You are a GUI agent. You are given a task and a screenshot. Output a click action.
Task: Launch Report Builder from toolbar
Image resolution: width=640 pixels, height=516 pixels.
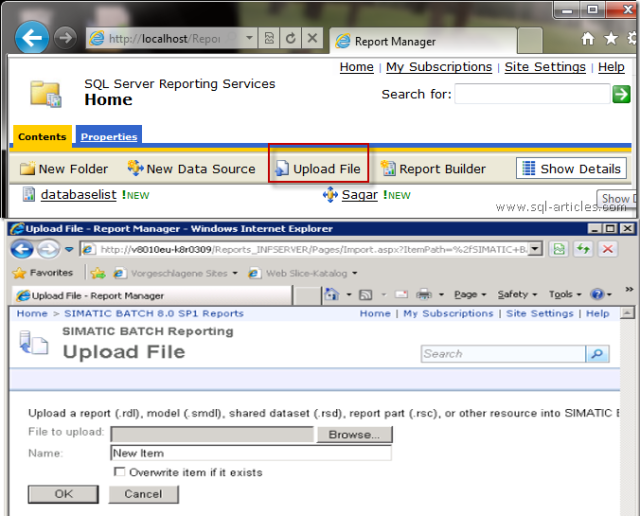[433, 169]
